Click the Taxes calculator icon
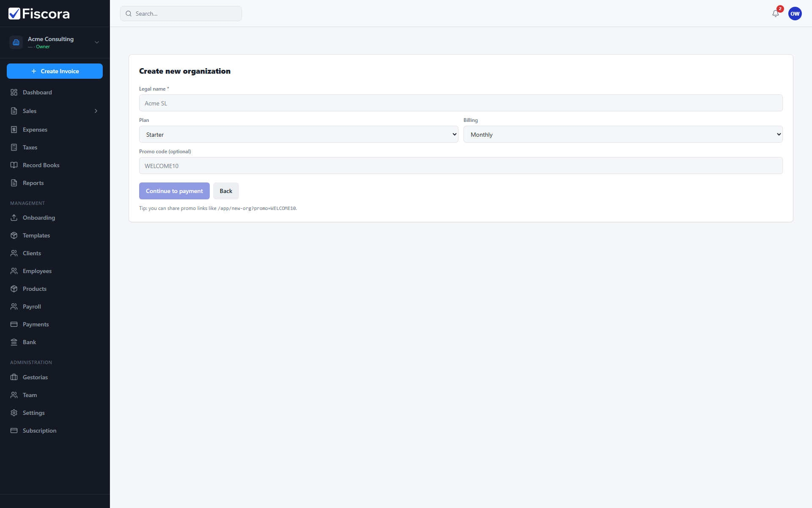The image size is (812, 508). pos(14,147)
